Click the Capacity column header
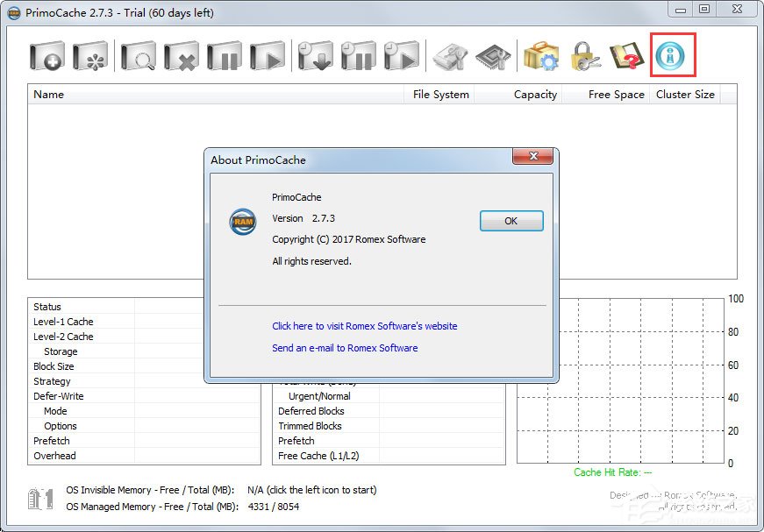Viewport: 764px width, 532px height. click(x=535, y=95)
